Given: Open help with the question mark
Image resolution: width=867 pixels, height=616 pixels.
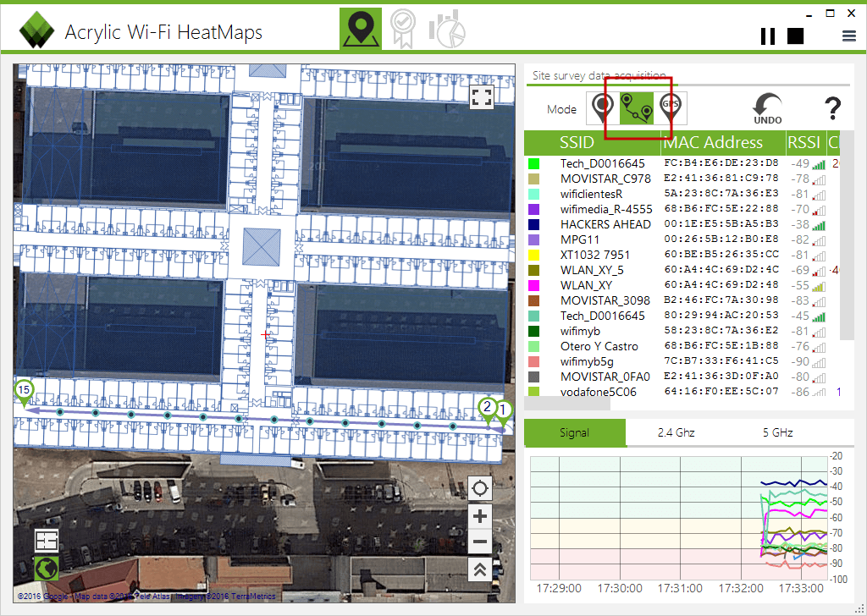Looking at the screenshot, I should [832, 108].
